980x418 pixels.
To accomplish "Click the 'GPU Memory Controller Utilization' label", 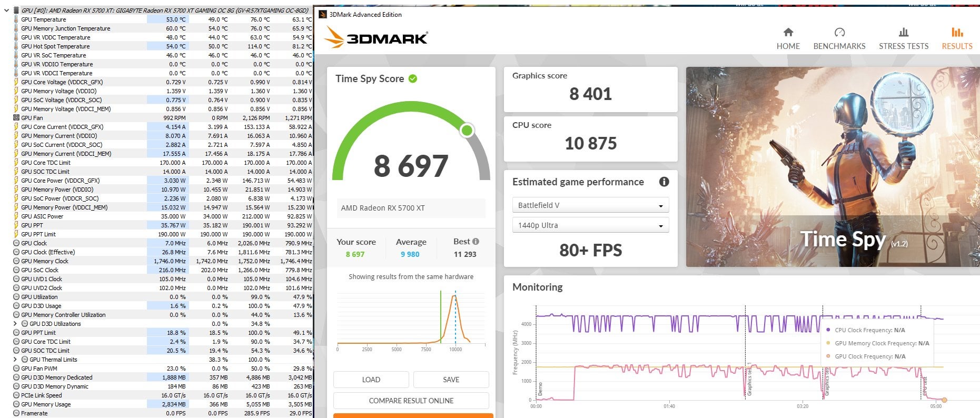I will (x=63, y=315).
